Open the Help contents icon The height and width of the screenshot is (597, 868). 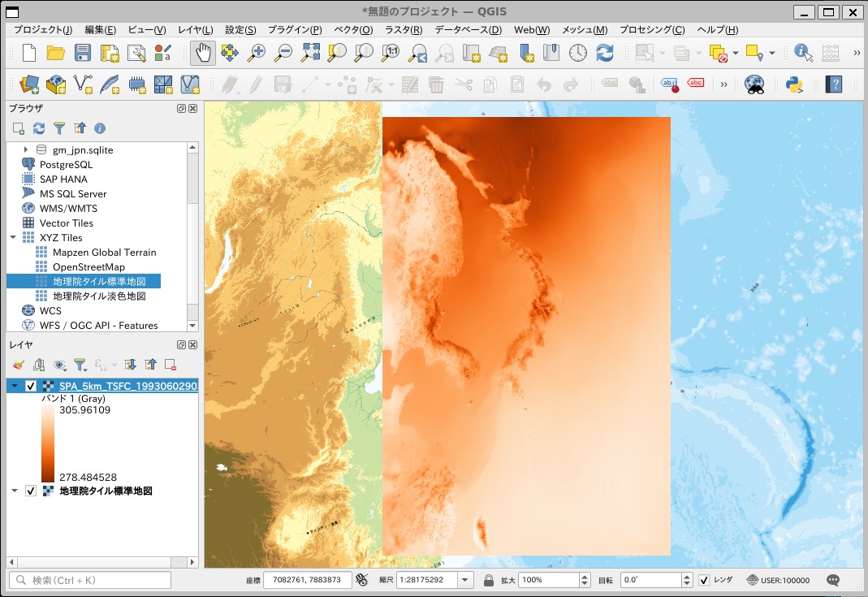pos(834,84)
